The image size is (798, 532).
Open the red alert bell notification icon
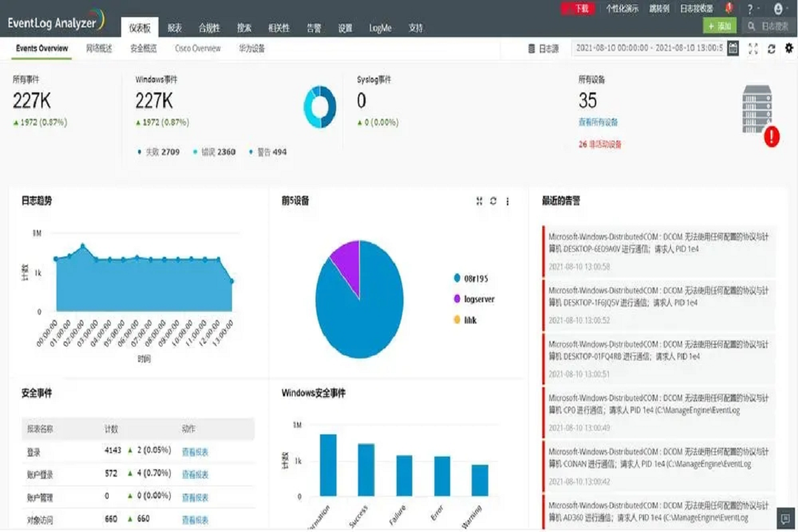pos(729,8)
